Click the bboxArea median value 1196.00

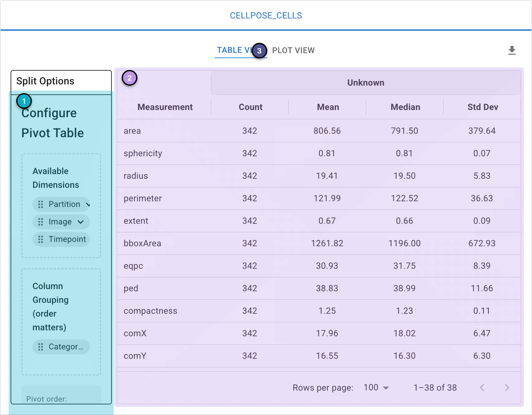click(405, 243)
